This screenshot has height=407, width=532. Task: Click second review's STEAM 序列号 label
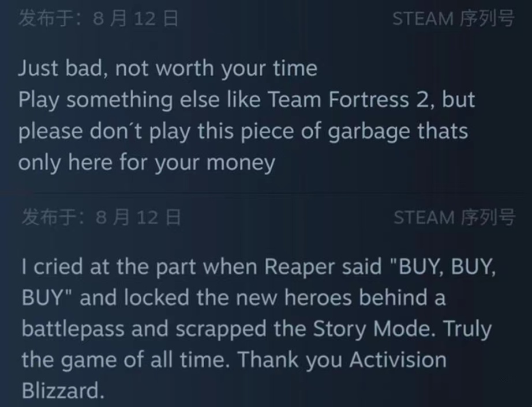pyautogui.click(x=454, y=218)
